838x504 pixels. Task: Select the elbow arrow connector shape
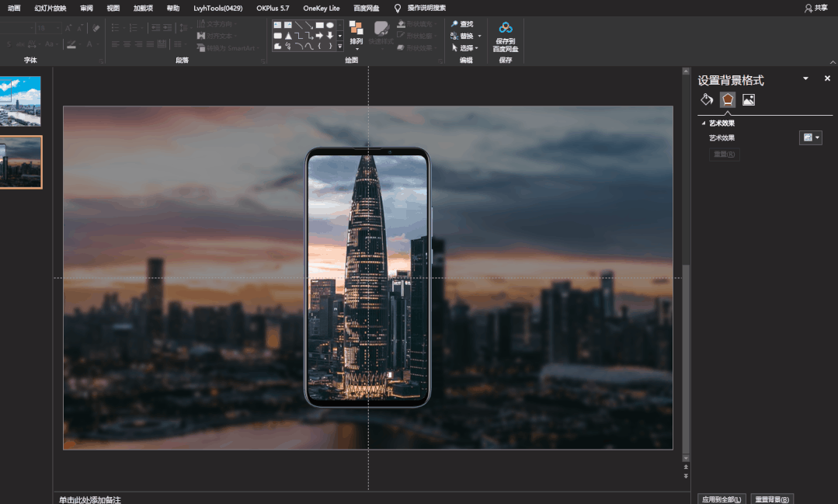tap(309, 36)
